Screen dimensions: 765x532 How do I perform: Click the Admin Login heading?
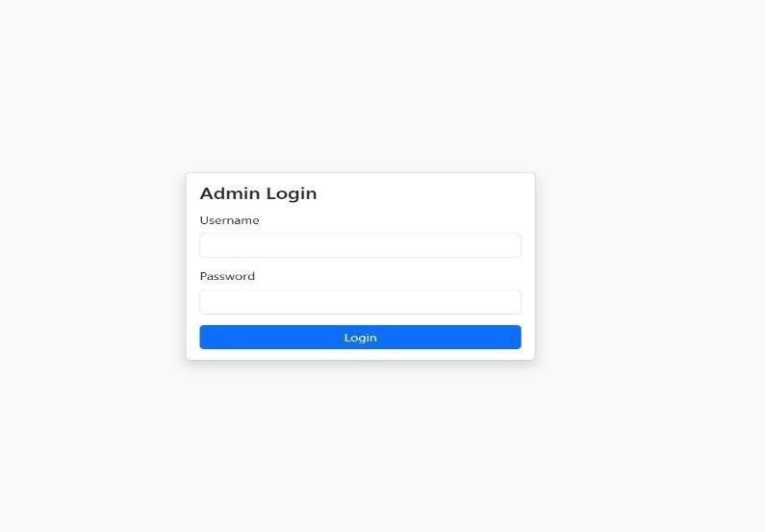(258, 193)
